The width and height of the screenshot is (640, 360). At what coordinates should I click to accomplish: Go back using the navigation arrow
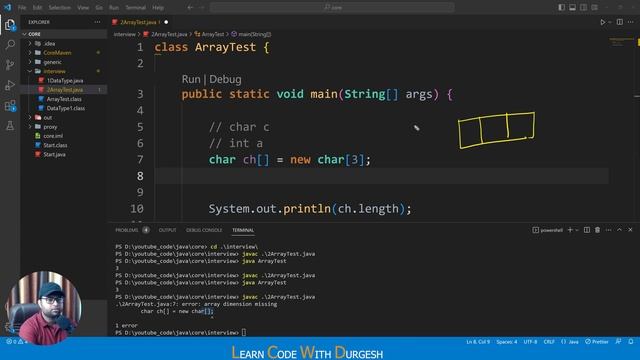[190, 7]
